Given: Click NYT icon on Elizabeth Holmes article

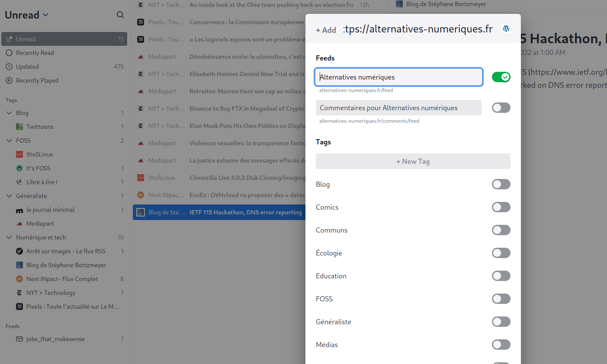Looking at the screenshot, I should click(x=141, y=74).
